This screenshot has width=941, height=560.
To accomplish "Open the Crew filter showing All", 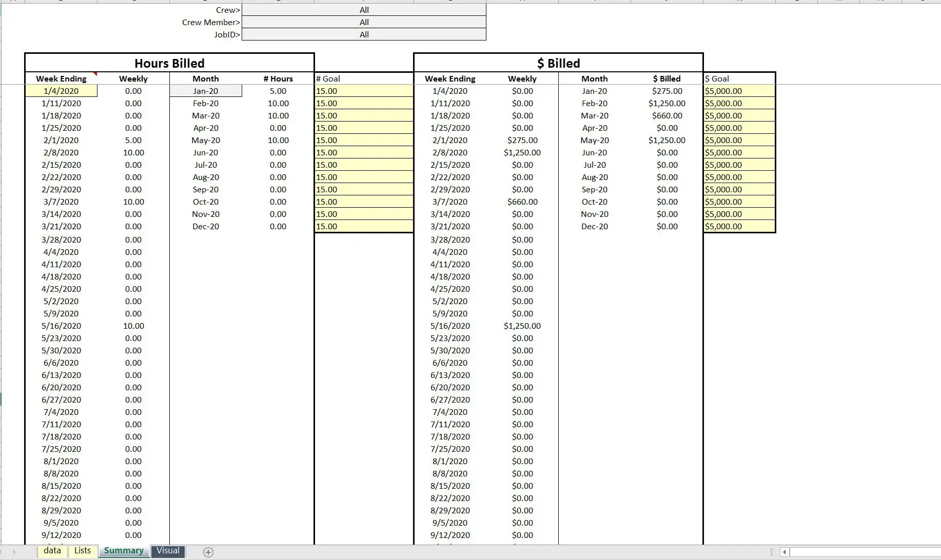I will 364,9.
